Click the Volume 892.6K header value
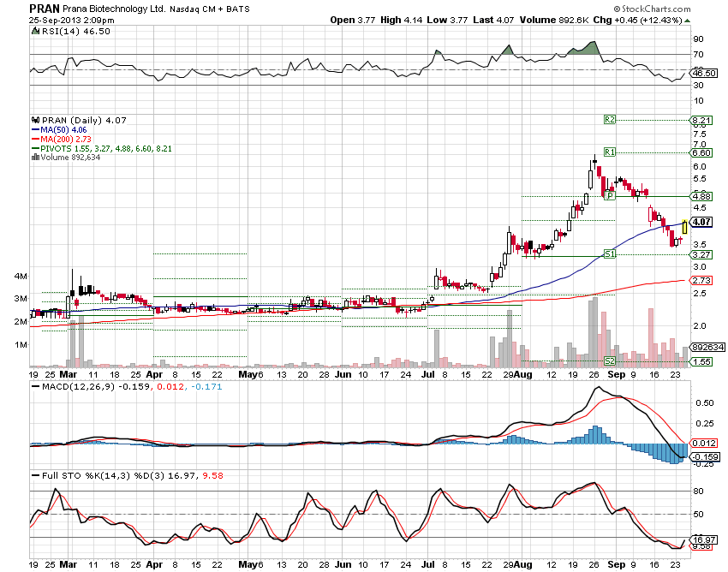The height and width of the screenshot is (572, 728). [x=554, y=20]
